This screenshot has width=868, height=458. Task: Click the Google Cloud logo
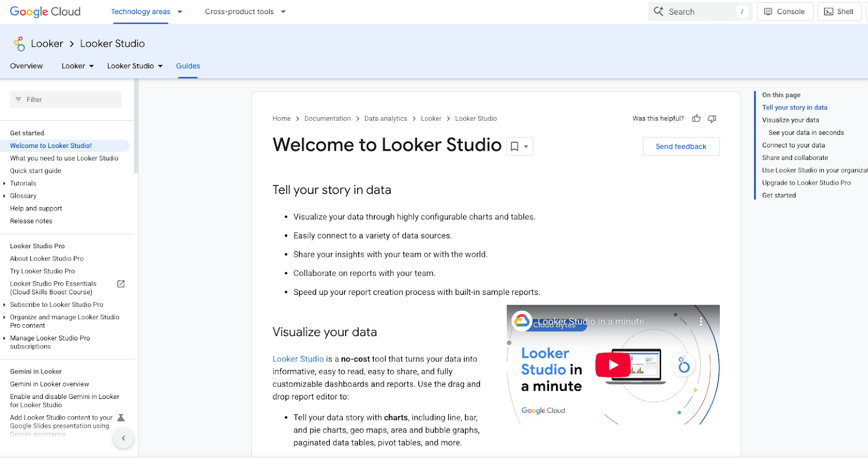click(45, 11)
